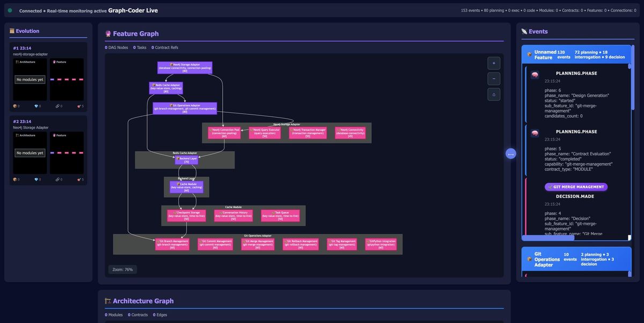644x323 pixels.
Task: Click link icon in snapshot #2
Action: click(57, 180)
